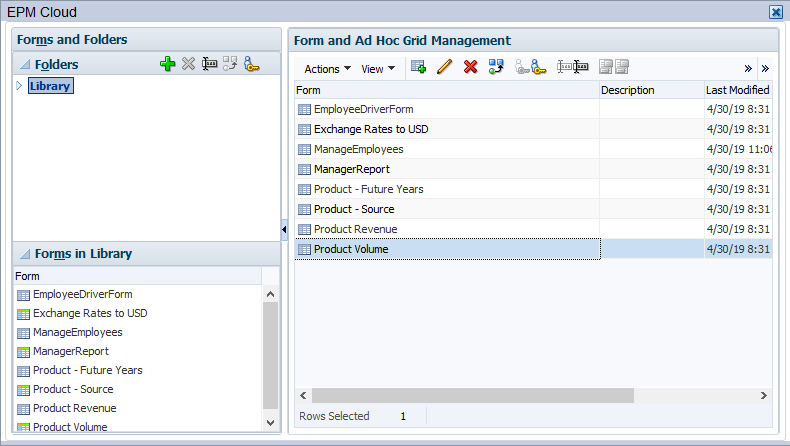Viewport: 790px width, 446px height.
Task: Click the second gray form layout icon
Action: point(622,67)
